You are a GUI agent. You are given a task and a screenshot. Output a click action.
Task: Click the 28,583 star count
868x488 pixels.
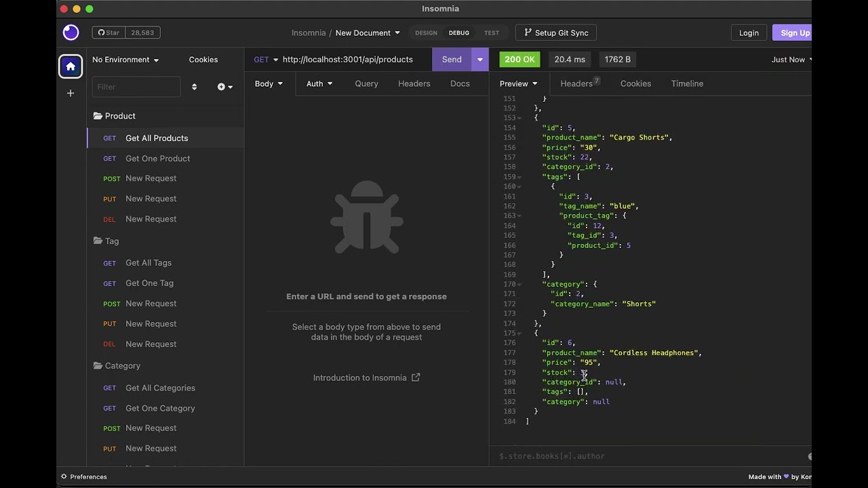coord(142,33)
